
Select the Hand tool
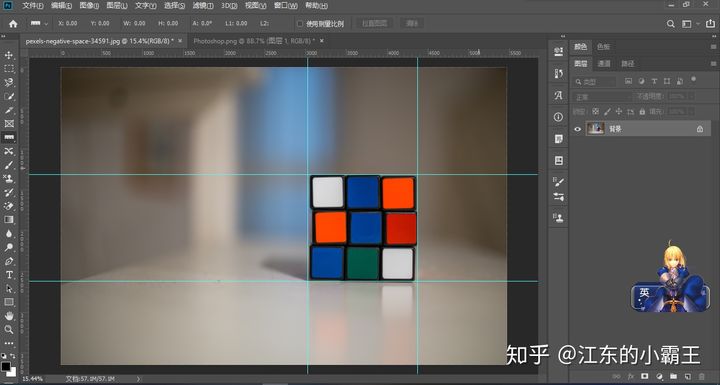pos(9,316)
